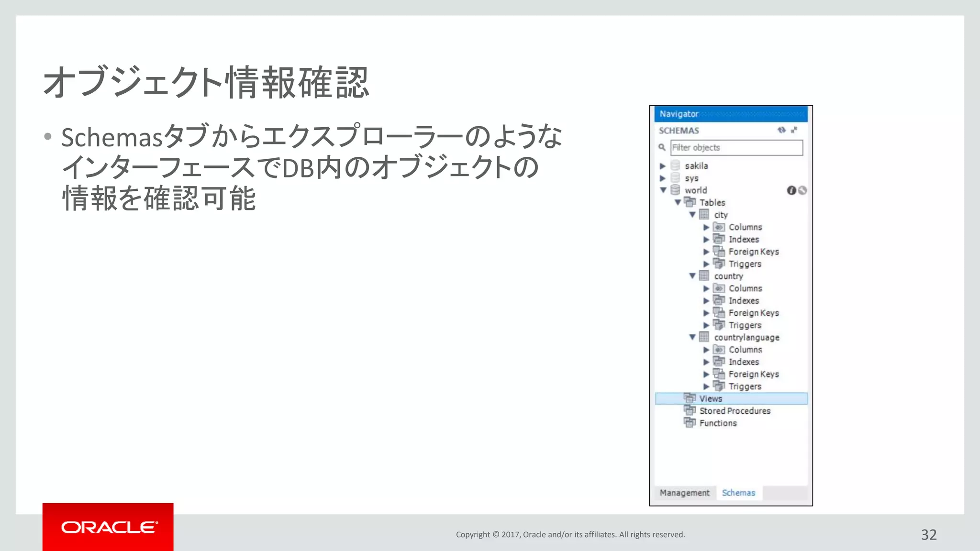Click Columns icon under city
The height and width of the screenshot is (551, 980).
coord(719,227)
